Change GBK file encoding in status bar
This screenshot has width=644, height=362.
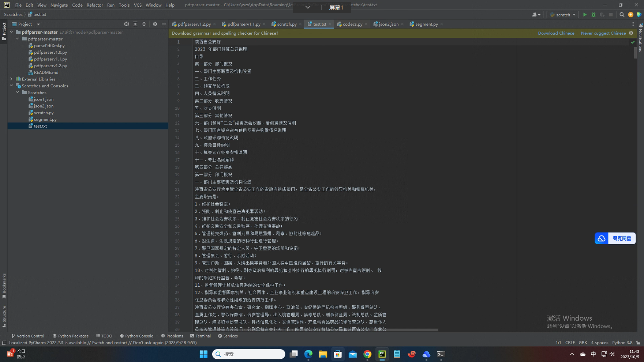click(x=583, y=343)
